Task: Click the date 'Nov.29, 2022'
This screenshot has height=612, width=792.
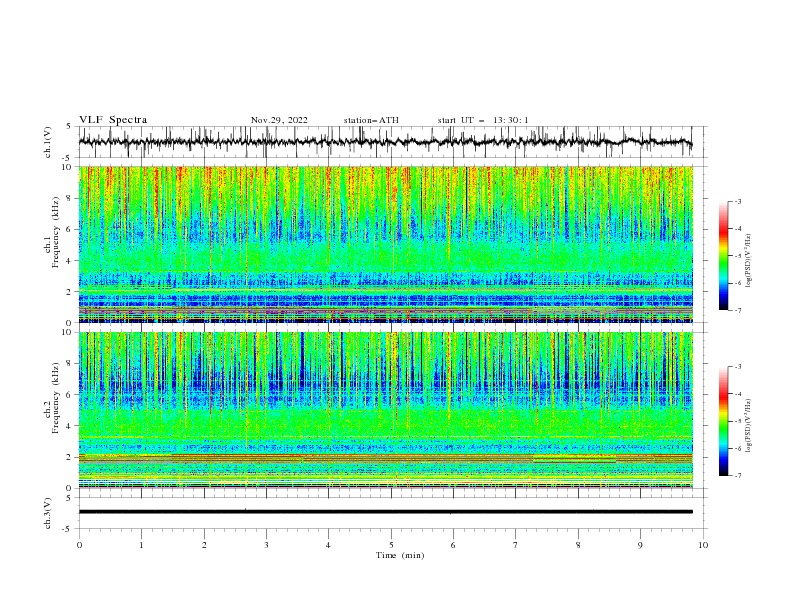Action: 279,120
